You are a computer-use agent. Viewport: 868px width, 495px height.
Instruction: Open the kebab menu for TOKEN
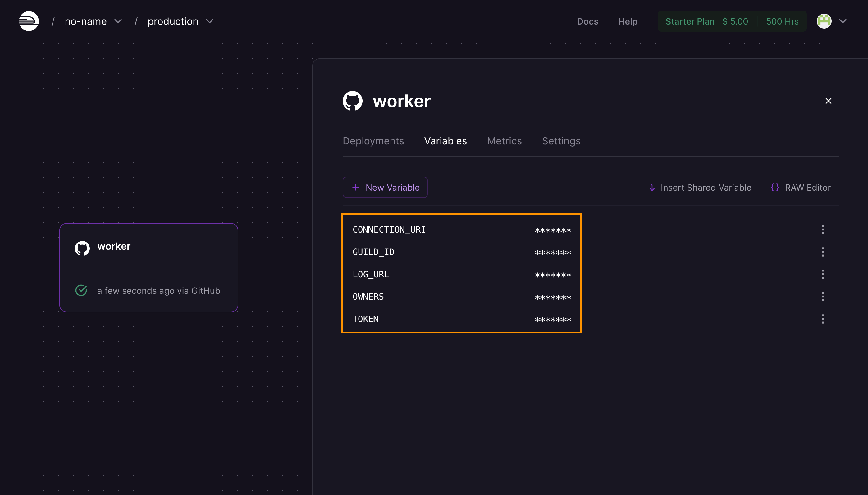tap(823, 319)
